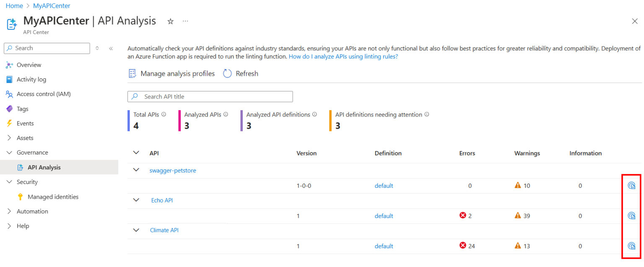Expand the Automation section
Image resolution: width=644 pixels, height=267 pixels.
(x=10, y=211)
